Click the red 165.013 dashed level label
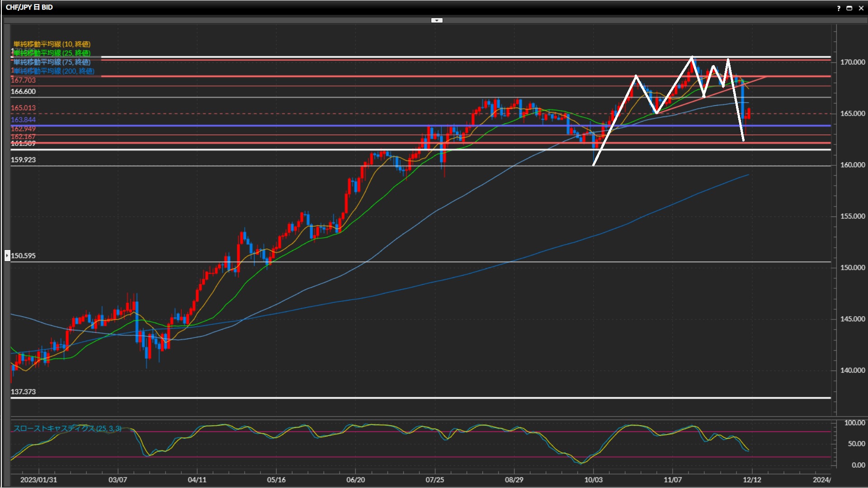868x488 pixels. click(23, 108)
